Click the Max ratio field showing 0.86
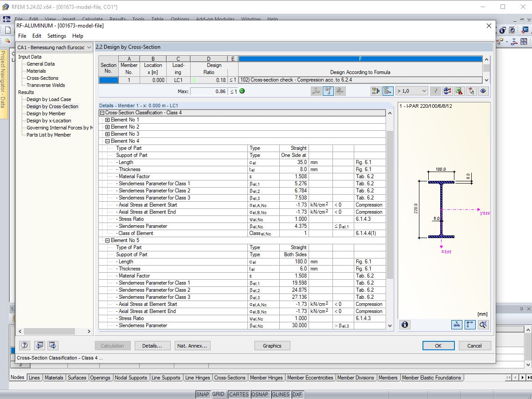532x399 pixels. pyautogui.click(x=209, y=91)
